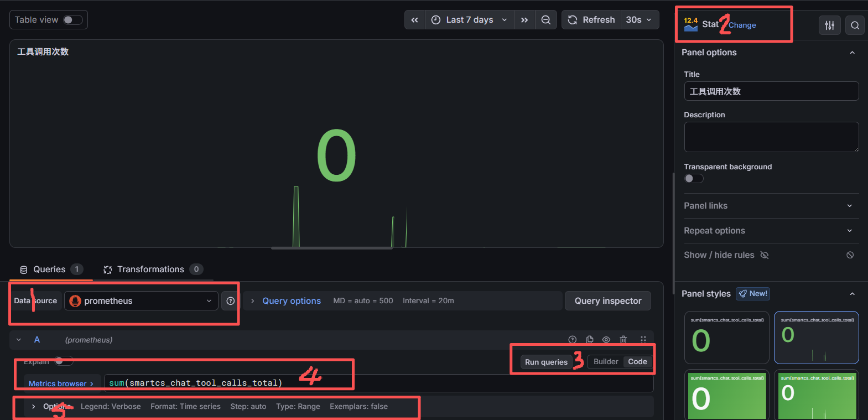Screen dimensions: 868x420
Task: Delete query A with trash icon
Action: (x=623, y=340)
